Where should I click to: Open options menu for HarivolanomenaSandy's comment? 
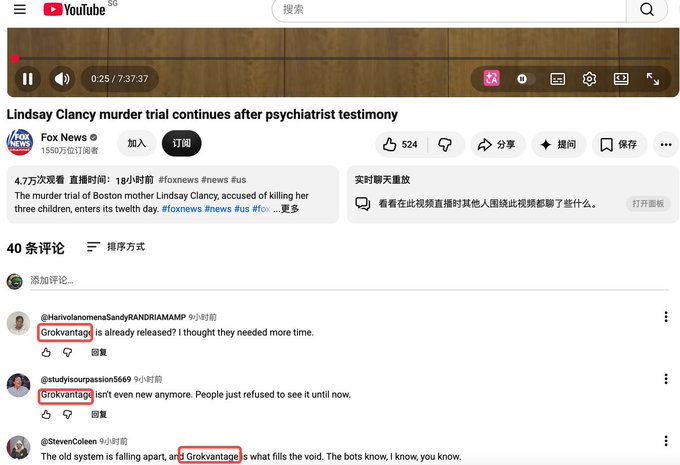tap(666, 317)
